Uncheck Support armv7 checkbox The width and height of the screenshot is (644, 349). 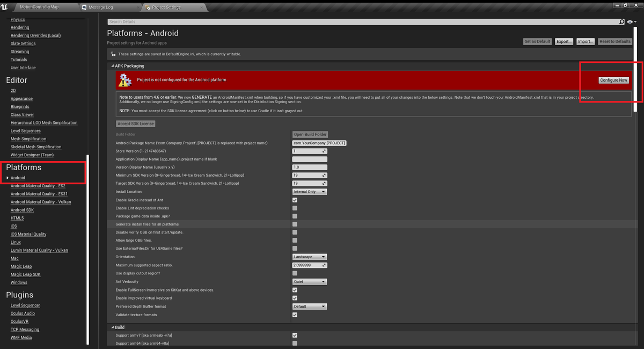click(295, 335)
